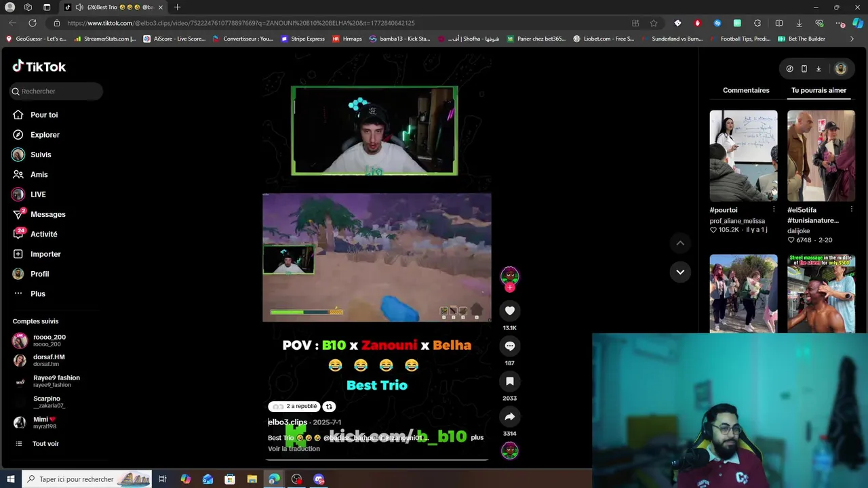The height and width of the screenshot is (488, 868).
Task: Switch to Tu pourrais aimer tab
Action: pos(818,90)
